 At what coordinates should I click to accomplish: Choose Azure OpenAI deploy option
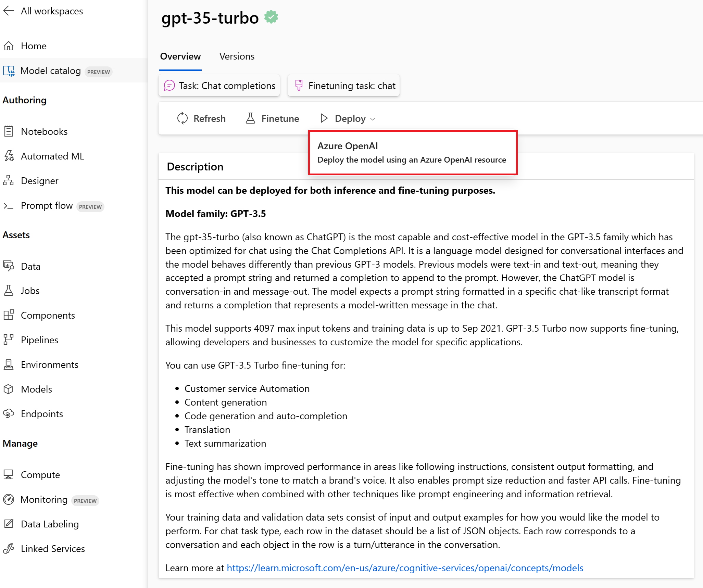(x=412, y=153)
